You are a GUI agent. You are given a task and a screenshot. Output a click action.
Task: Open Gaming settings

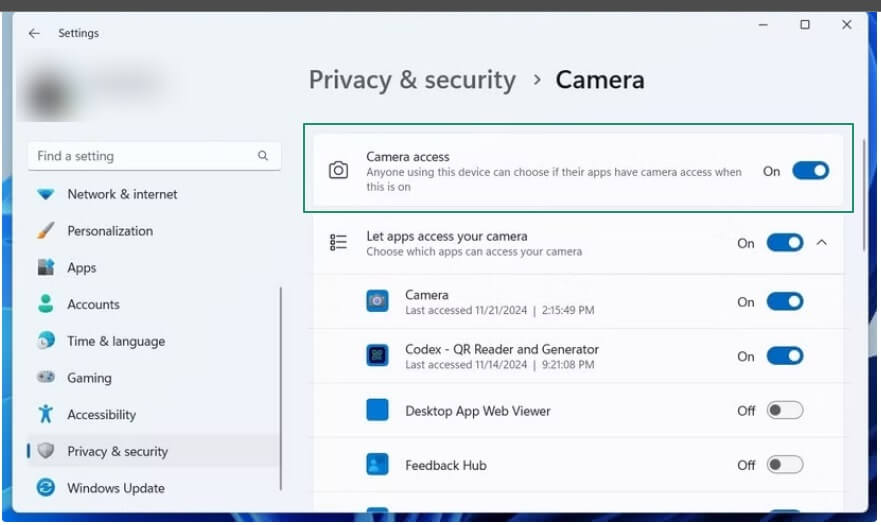(153, 378)
